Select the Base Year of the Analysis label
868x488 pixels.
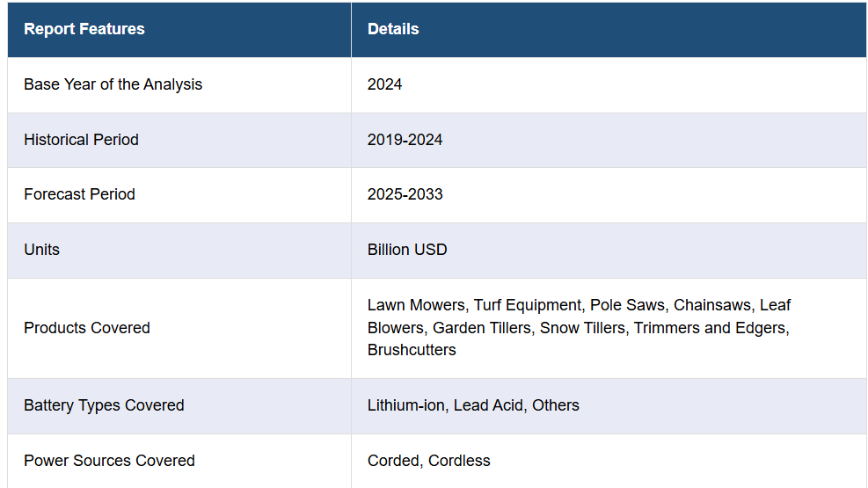[x=113, y=84]
